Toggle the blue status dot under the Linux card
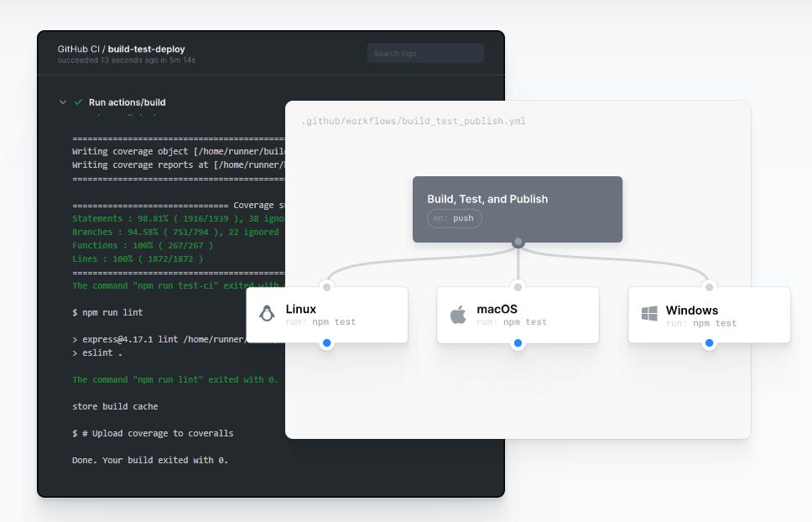The image size is (812, 522). (x=326, y=342)
